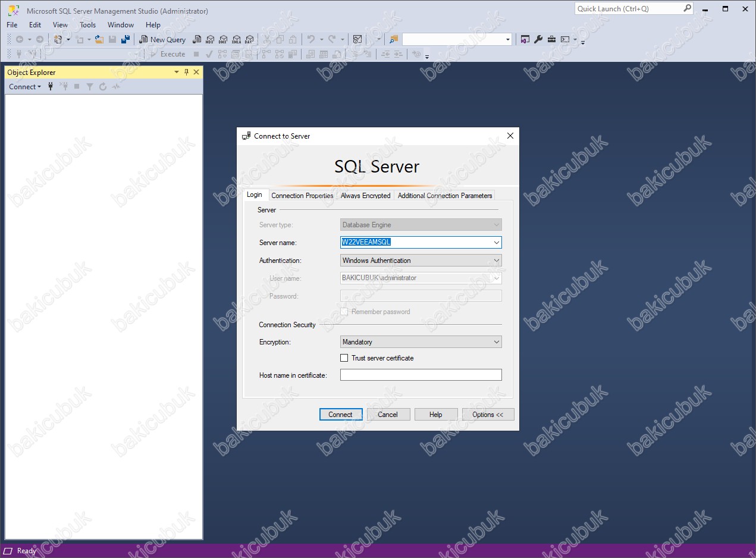
Task: Click the Find in Files icon
Action: [393, 39]
